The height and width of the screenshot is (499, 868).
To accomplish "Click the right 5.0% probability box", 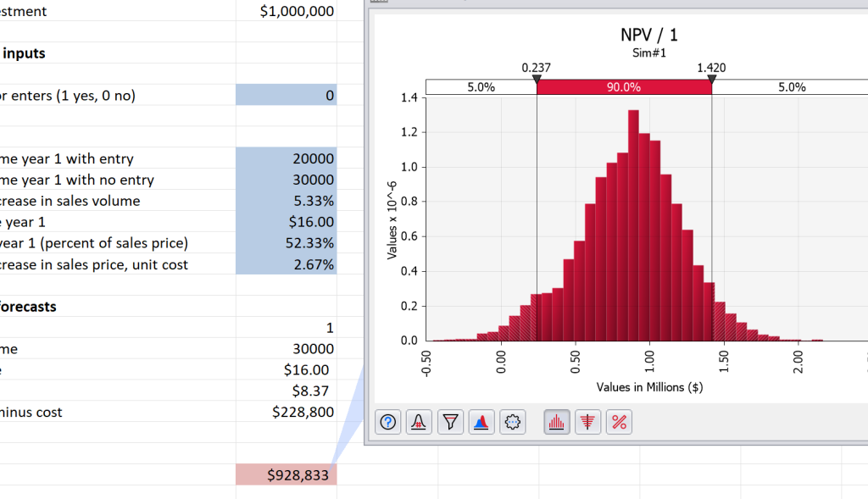I will (791, 87).
